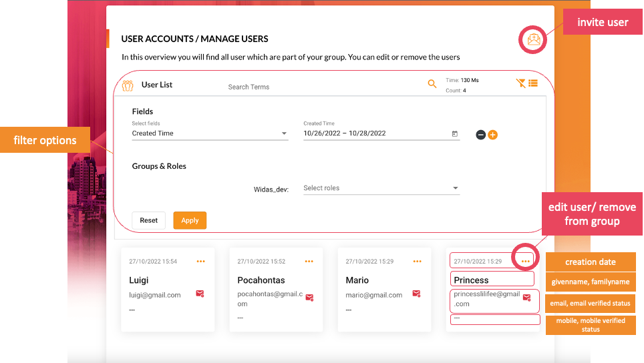Viewport: 644px width, 363px height.
Task: Switch to list view icon
Action: point(533,83)
